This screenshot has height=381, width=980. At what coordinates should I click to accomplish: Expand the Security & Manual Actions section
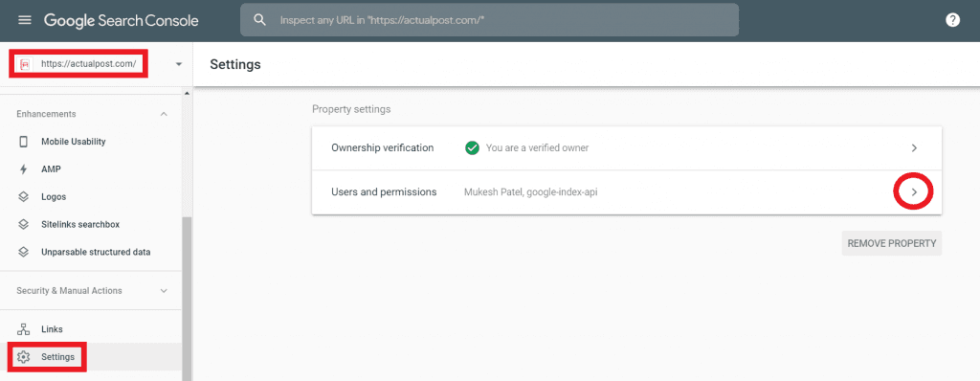pos(164,291)
